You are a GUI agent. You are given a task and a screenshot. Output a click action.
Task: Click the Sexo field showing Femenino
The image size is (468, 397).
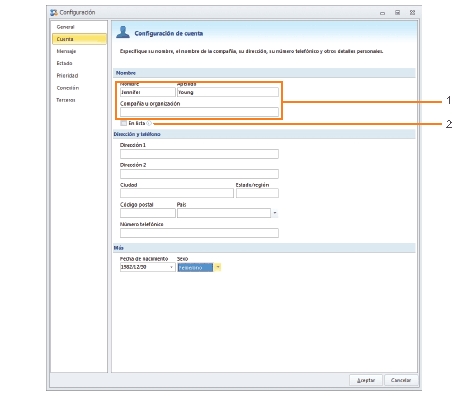(x=195, y=267)
